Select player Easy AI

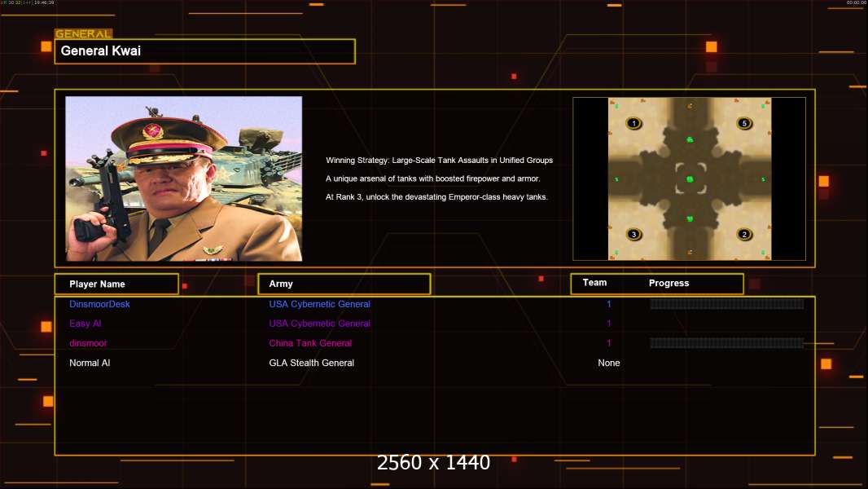85,324
